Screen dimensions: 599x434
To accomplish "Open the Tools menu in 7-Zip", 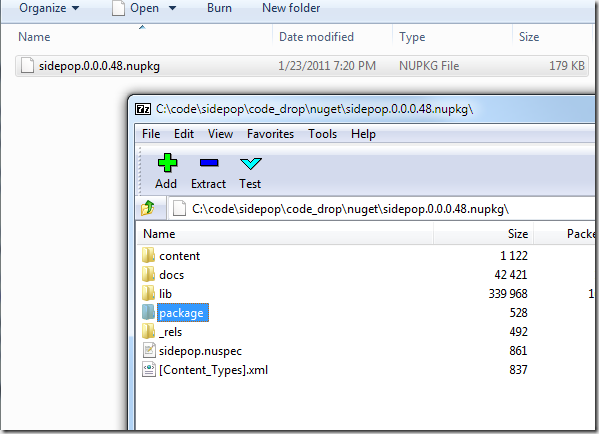I will pyautogui.click(x=322, y=134).
